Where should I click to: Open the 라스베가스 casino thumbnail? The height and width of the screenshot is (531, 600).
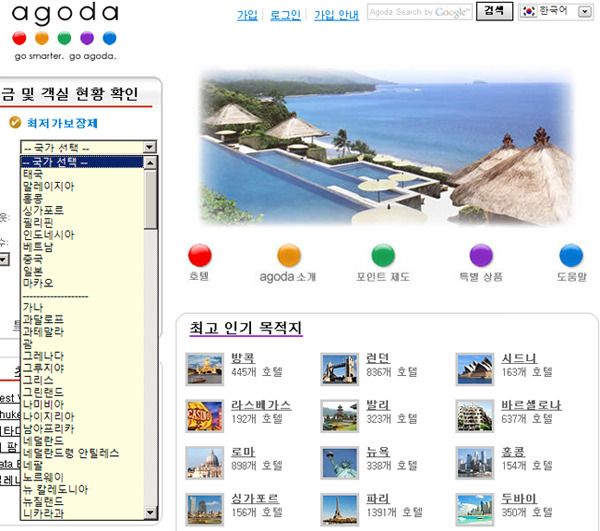click(205, 416)
